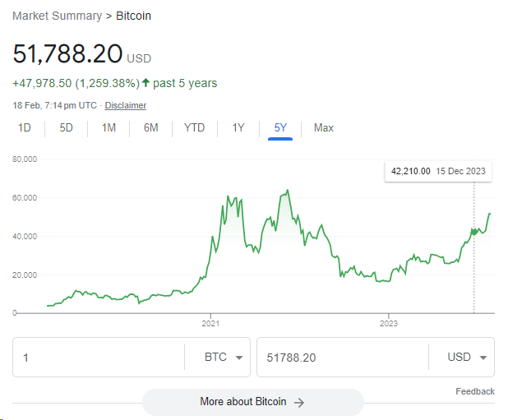Viewport: 508px width, 420px height.
Task: Click the 51788.20 USD amount field
Action: (343, 358)
